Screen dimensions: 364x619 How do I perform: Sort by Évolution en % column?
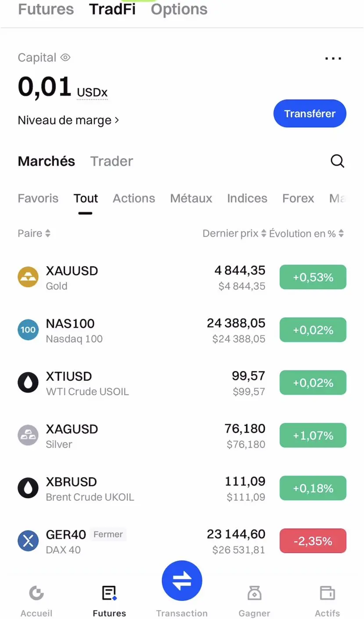pos(306,234)
